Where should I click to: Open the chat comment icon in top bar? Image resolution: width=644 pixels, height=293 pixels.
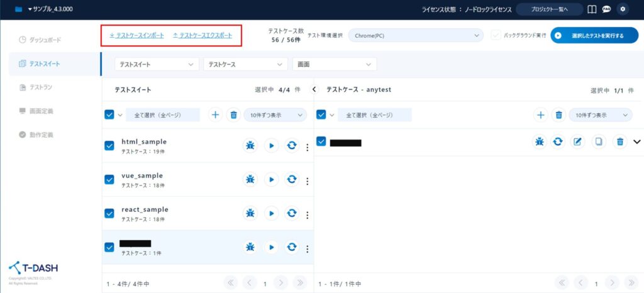tap(607, 9)
